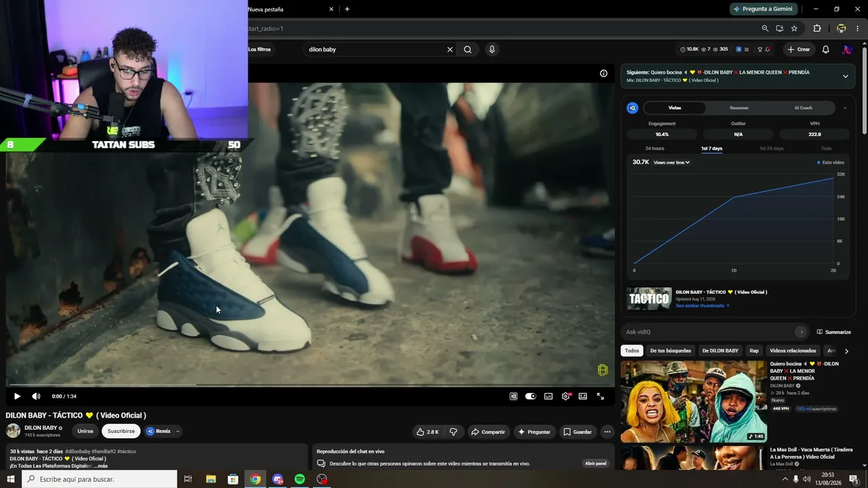Click the Windows Start button
The image size is (868, 488).
pos(11,479)
